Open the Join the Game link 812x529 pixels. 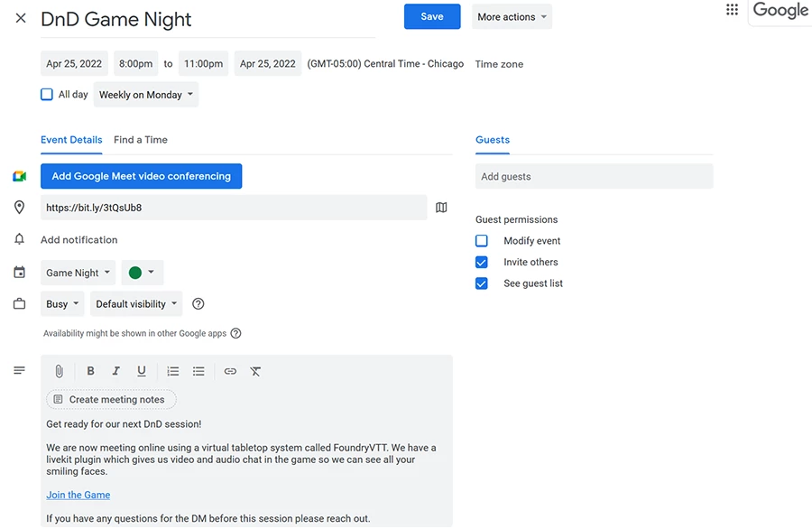[78, 495]
